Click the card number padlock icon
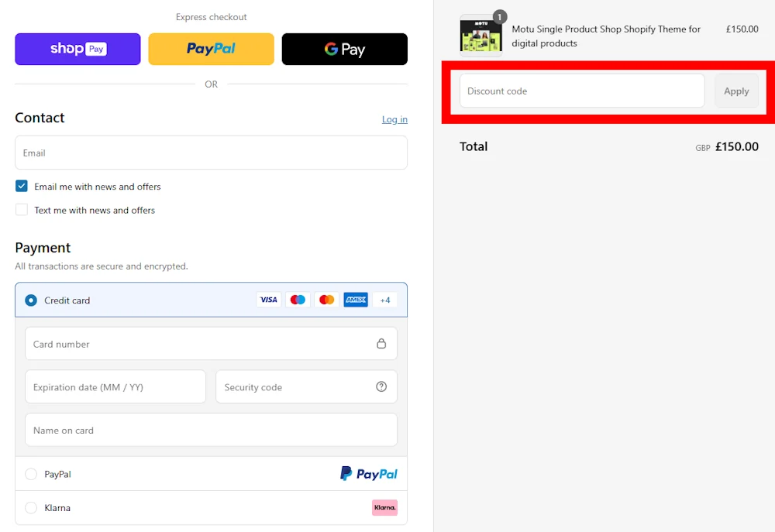This screenshot has width=775, height=532. (x=381, y=343)
